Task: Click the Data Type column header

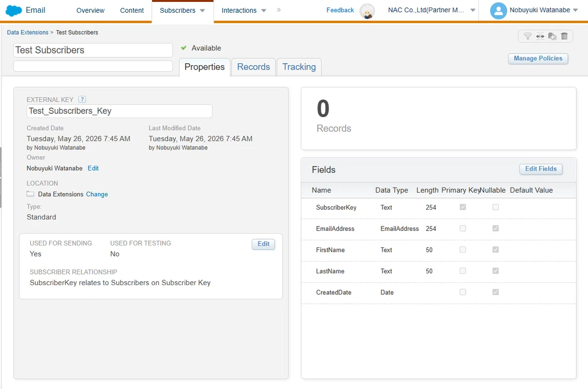Action: coord(392,190)
